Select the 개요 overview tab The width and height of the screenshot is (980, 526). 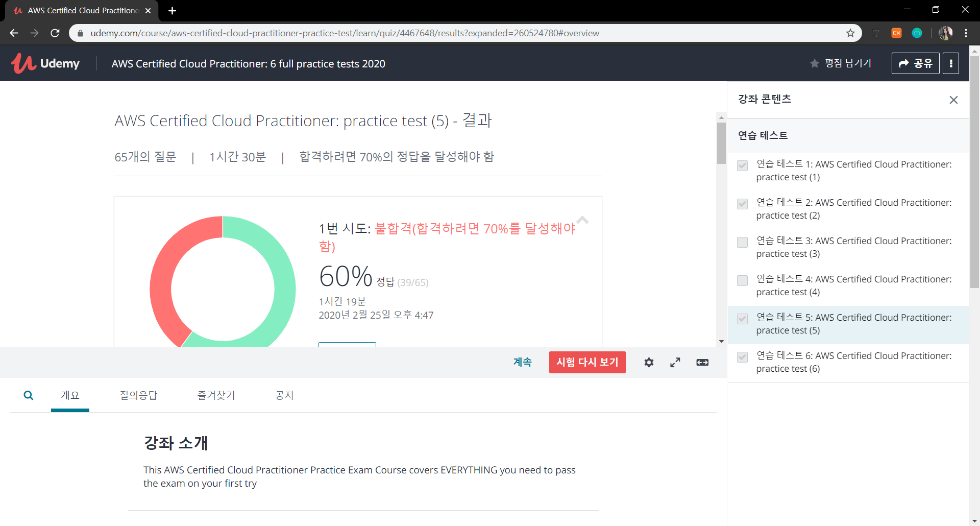[70, 395]
